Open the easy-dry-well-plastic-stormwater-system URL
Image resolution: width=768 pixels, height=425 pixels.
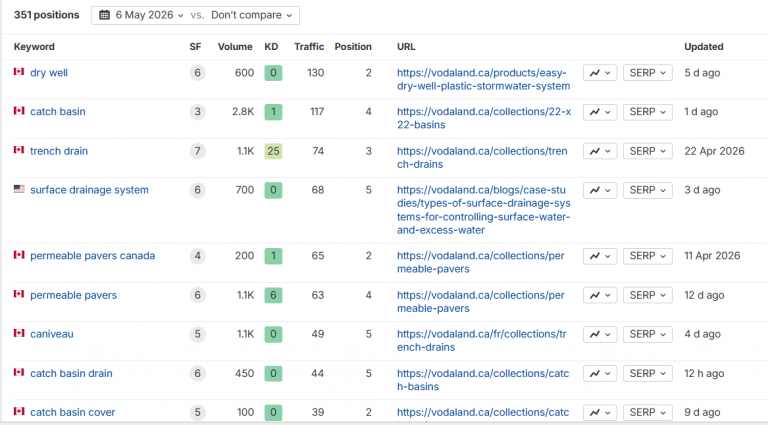point(483,79)
